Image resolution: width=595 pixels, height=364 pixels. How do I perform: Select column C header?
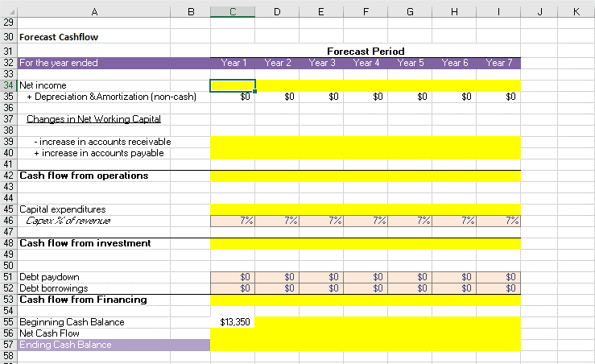point(233,12)
